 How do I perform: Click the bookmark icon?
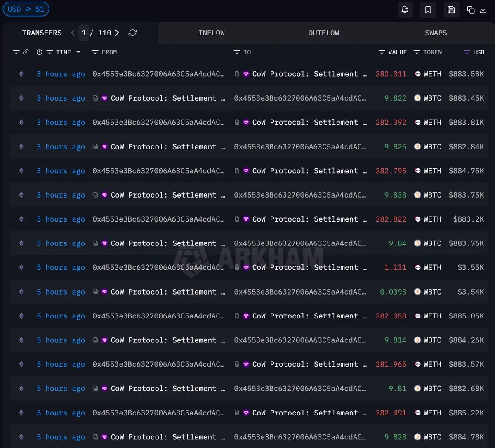(428, 9)
